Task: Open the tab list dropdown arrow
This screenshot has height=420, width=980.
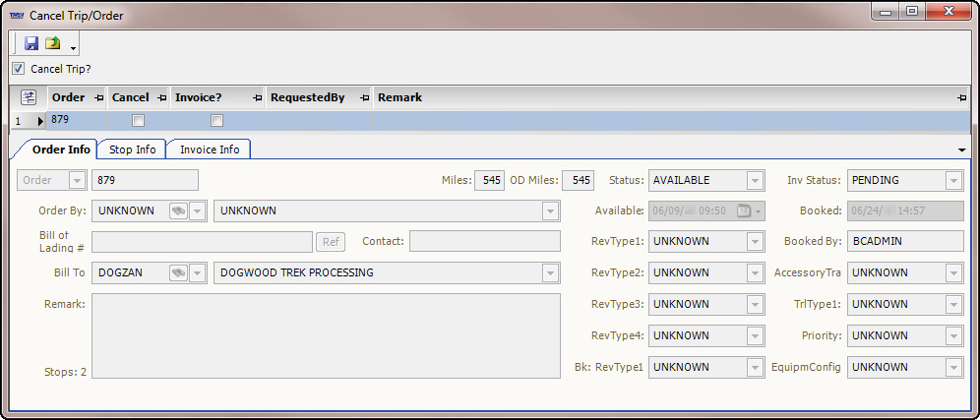Action: coord(961,150)
